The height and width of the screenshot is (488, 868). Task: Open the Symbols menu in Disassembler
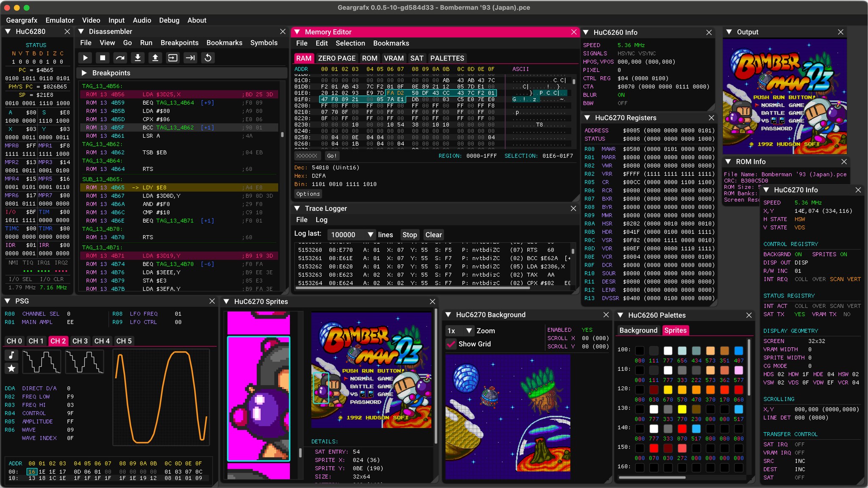[x=264, y=43]
